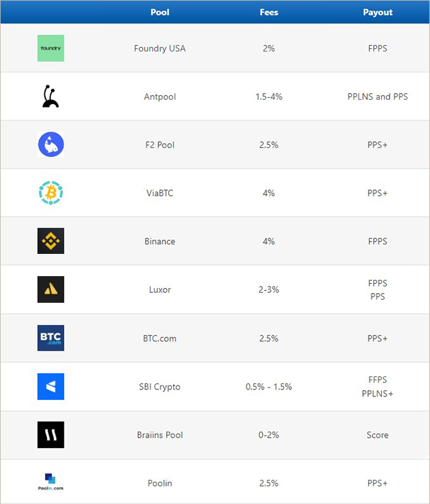This screenshot has height=504, width=430.
Task: Click the Luxor triangle logo
Action: click(x=51, y=289)
